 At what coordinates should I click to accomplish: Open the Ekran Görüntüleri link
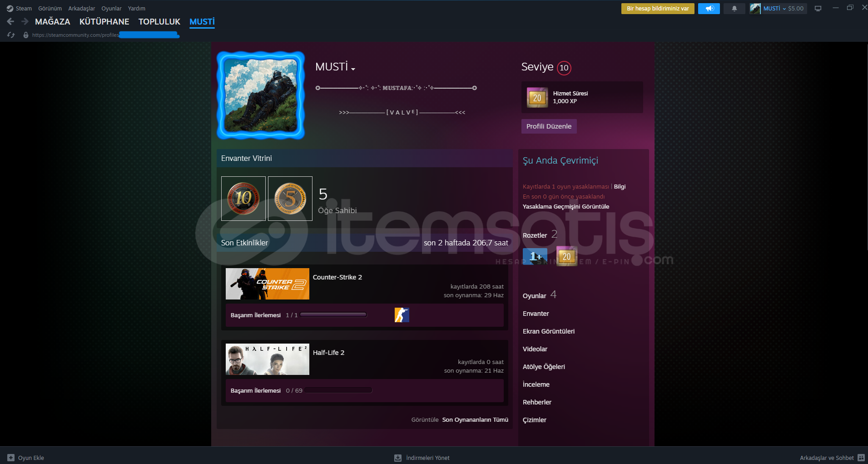549,331
